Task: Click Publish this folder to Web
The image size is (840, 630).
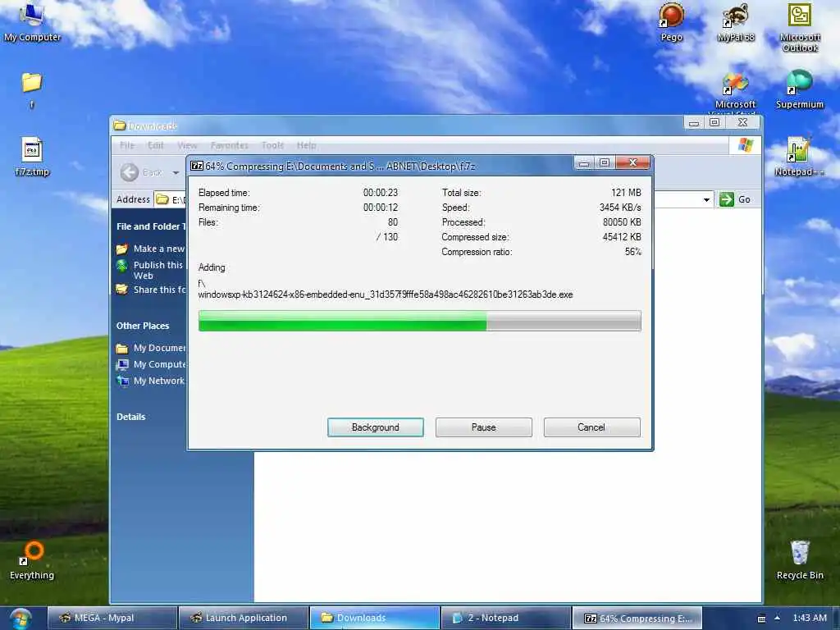Action: tap(151, 270)
